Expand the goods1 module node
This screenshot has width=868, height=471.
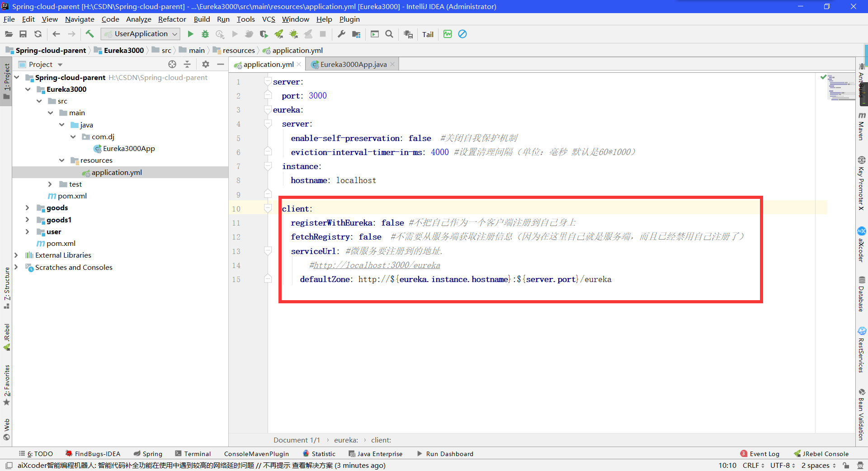point(28,220)
